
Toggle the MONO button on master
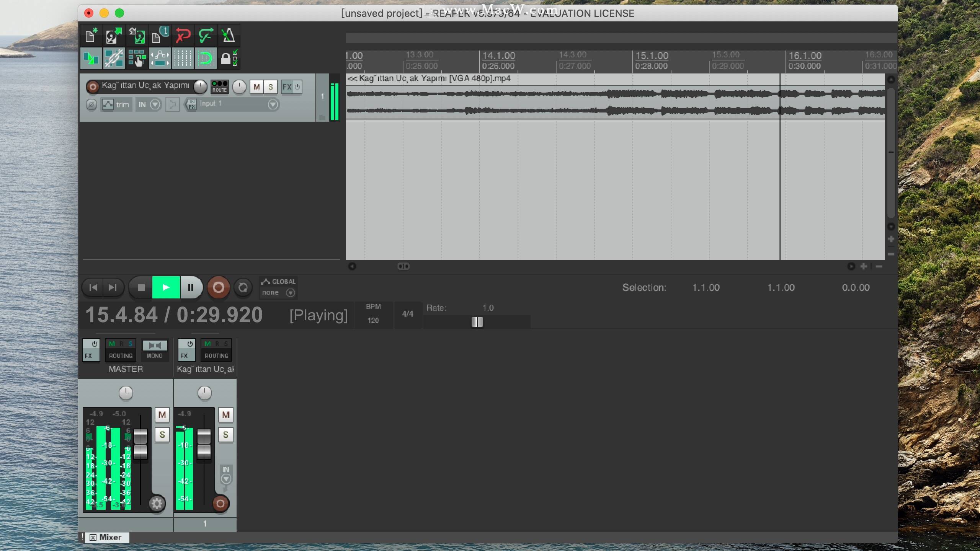tap(155, 350)
